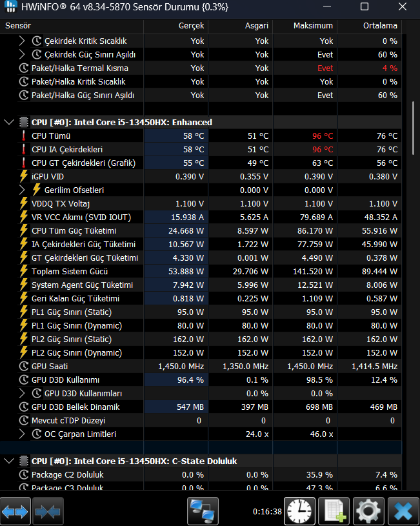Click VR VCC Akımı lightning icon
The height and width of the screenshot is (526, 420).
click(23, 217)
